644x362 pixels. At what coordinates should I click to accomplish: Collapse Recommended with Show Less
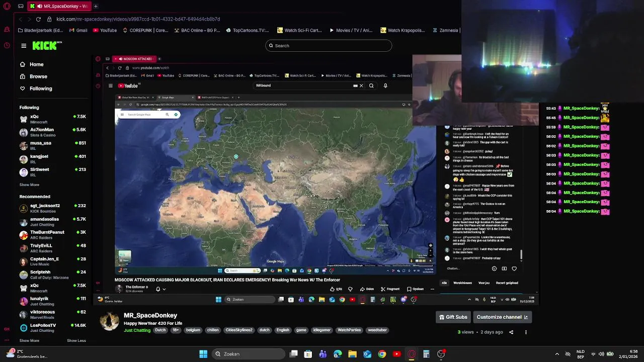point(76,340)
